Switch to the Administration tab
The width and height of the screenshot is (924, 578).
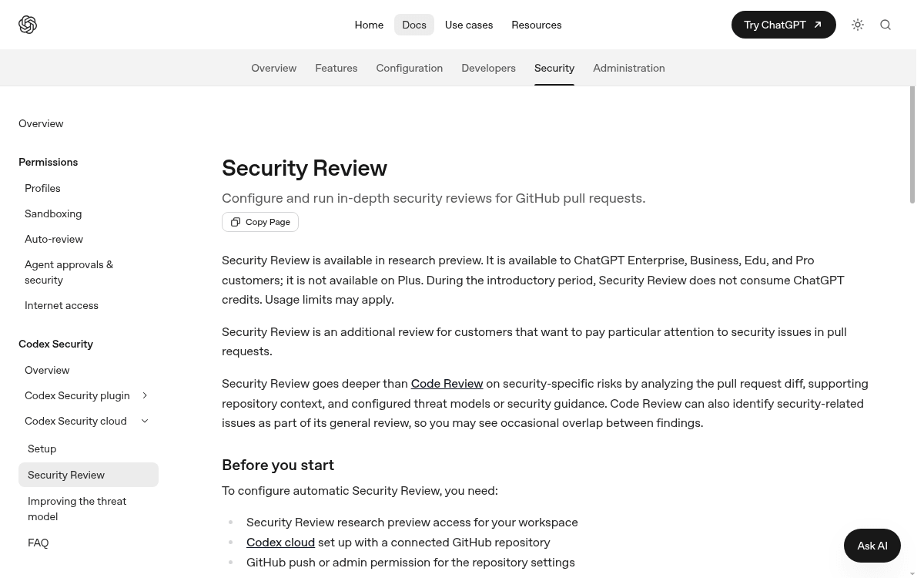pos(628,68)
